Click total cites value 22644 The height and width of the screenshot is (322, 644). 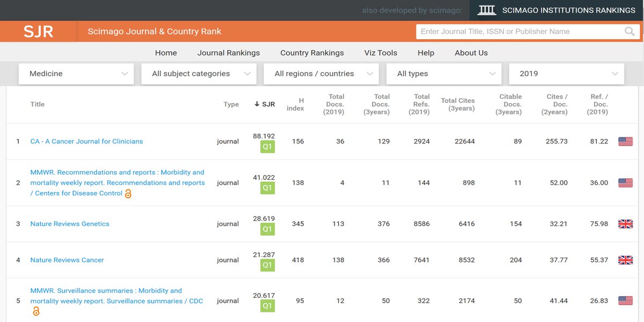(x=465, y=142)
